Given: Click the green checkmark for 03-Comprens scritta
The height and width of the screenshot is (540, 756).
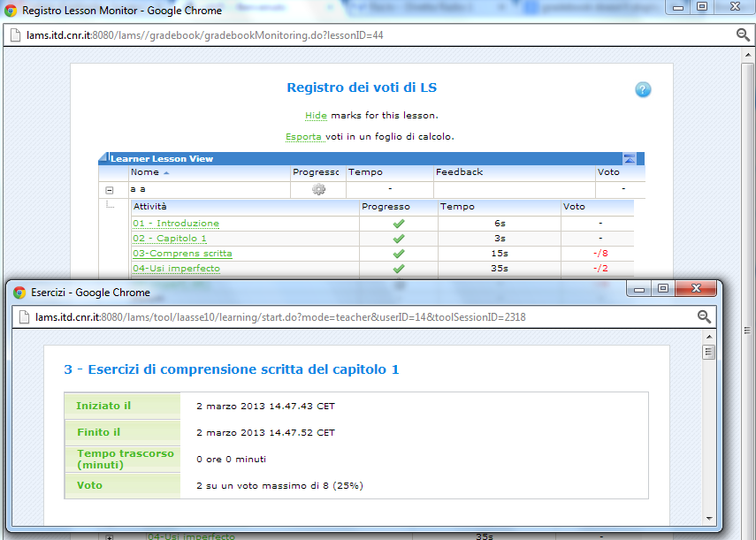Looking at the screenshot, I should coord(398,254).
